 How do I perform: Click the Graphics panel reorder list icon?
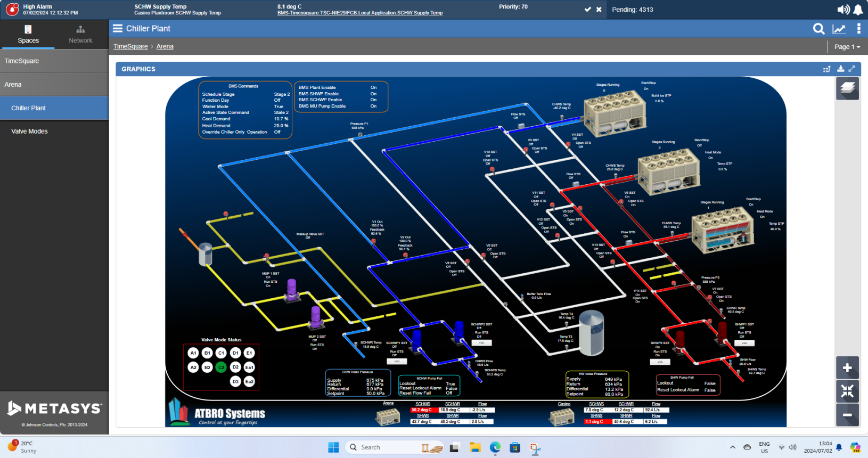pos(826,69)
